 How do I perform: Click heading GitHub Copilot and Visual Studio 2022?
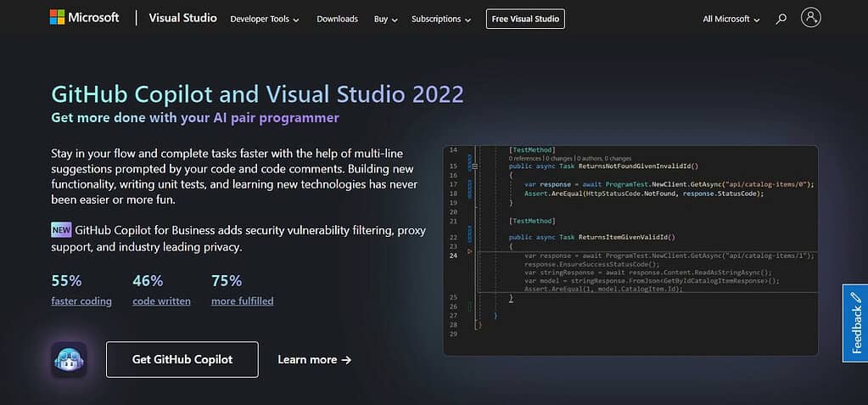[x=257, y=94]
